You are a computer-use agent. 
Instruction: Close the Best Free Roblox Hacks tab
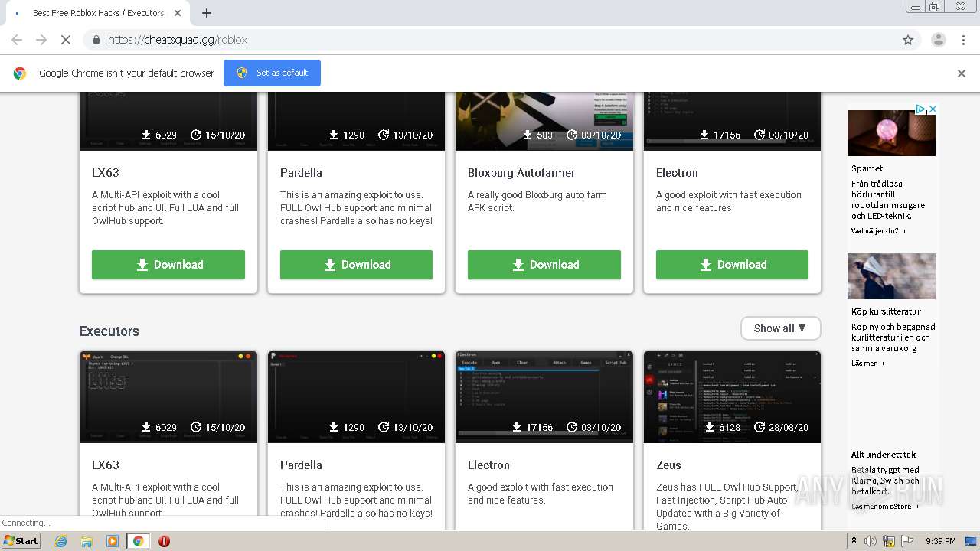pyautogui.click(x=178, y=13)
